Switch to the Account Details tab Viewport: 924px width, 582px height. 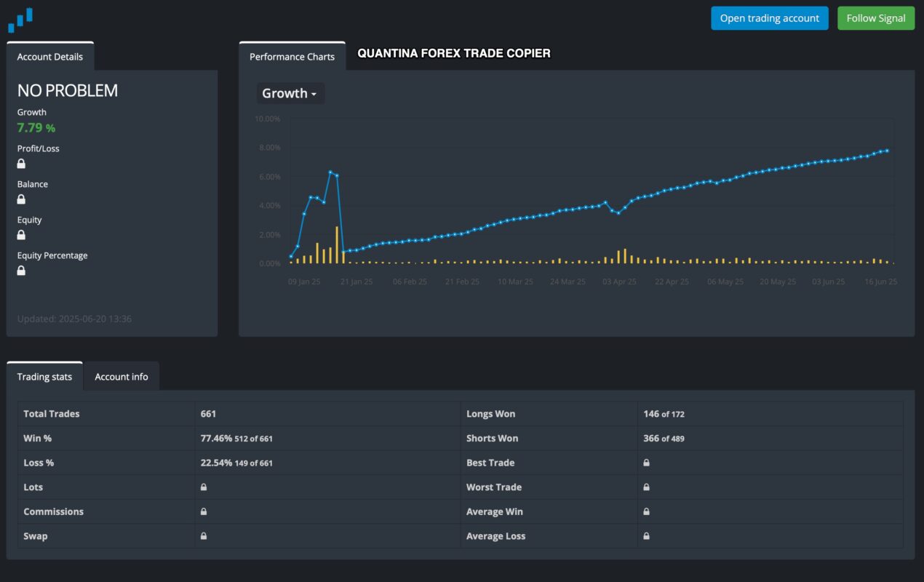coord(50,57)
